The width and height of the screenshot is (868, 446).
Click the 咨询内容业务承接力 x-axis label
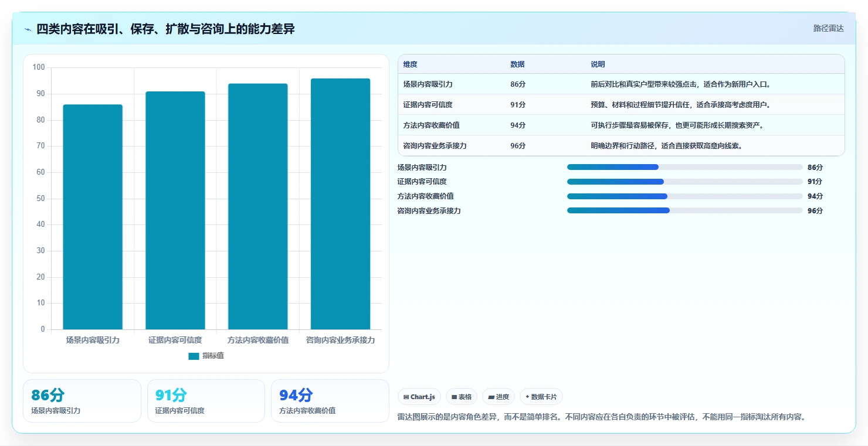click(341, 340)
